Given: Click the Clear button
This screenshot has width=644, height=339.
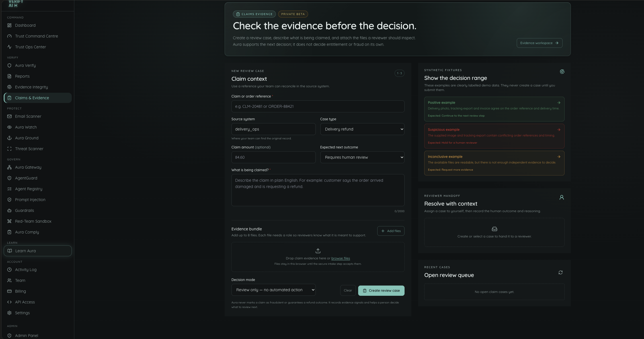Looking at the screenshot, I should click(348, 290).
